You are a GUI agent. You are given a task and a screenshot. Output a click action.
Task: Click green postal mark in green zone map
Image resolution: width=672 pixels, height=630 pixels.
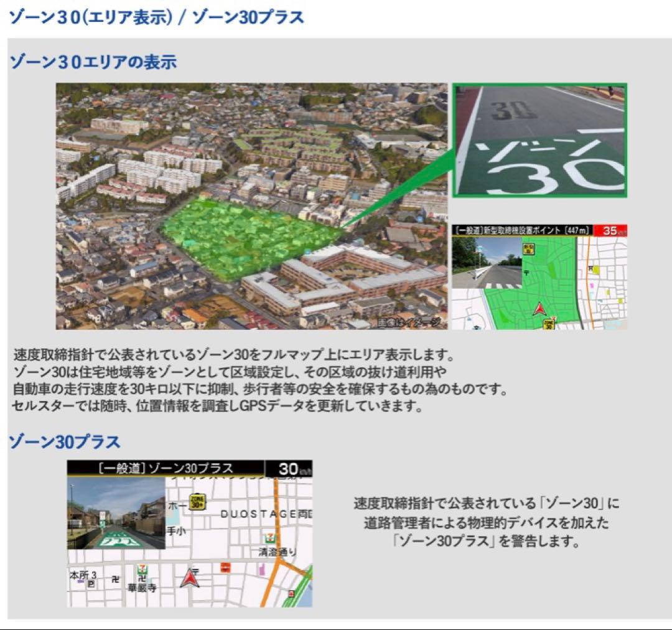click(x=526, y=271)
